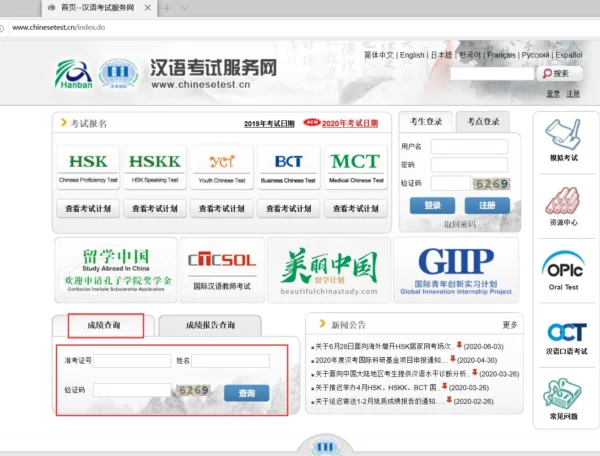The width and height of the screenshot is (600, 456).
Task: Click the blue 登录 login button
Action: click(x=432, y=205)
